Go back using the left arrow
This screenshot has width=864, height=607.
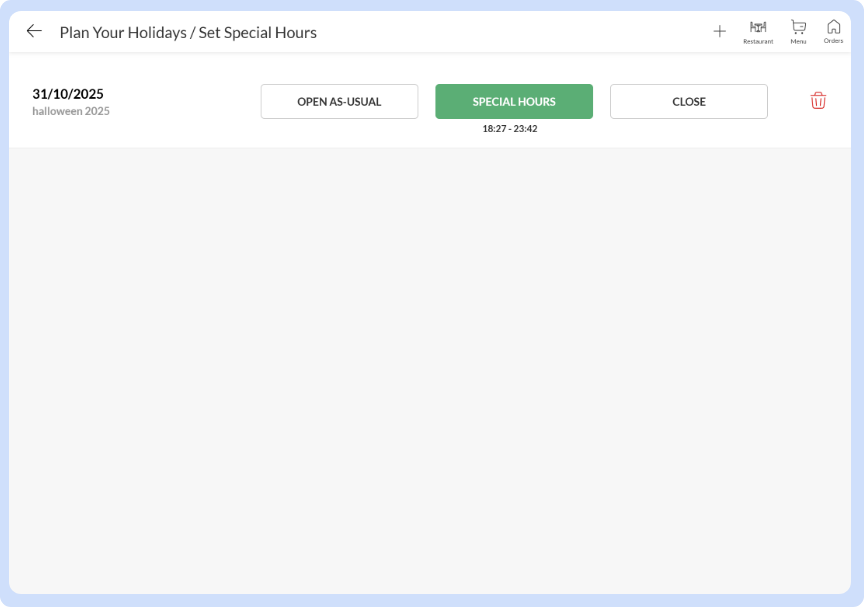point(34,31)
